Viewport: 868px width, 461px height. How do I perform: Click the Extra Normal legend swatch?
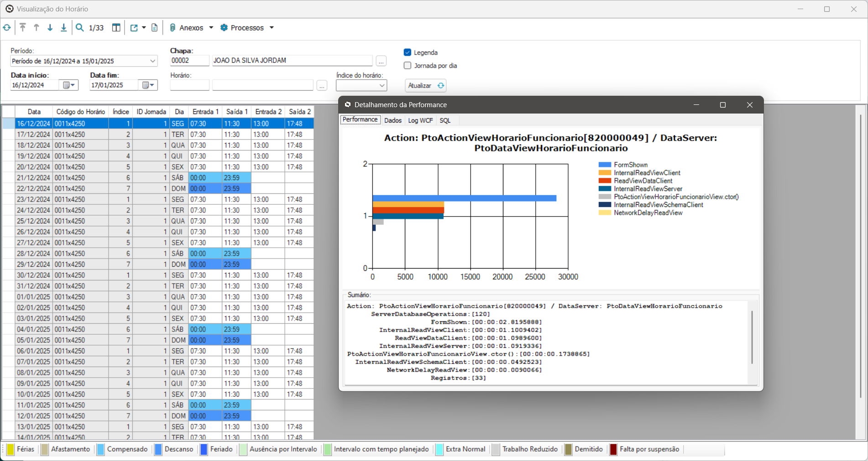[439, 450]
